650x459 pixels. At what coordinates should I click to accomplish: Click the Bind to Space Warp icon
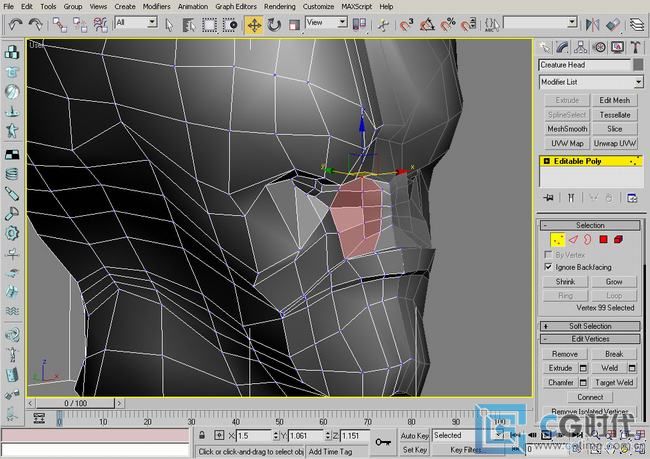pos(100,25)
